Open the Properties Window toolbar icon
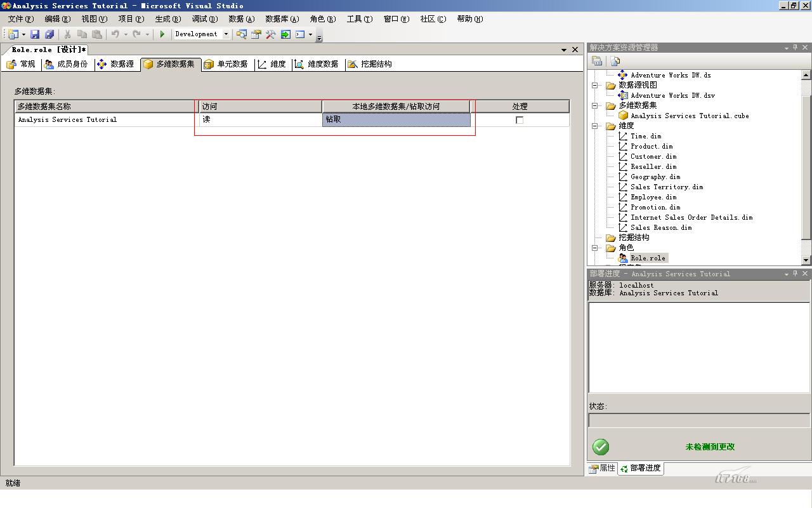Image resolution: width=812 pixels, height=508 pixels. click(256, 34)
